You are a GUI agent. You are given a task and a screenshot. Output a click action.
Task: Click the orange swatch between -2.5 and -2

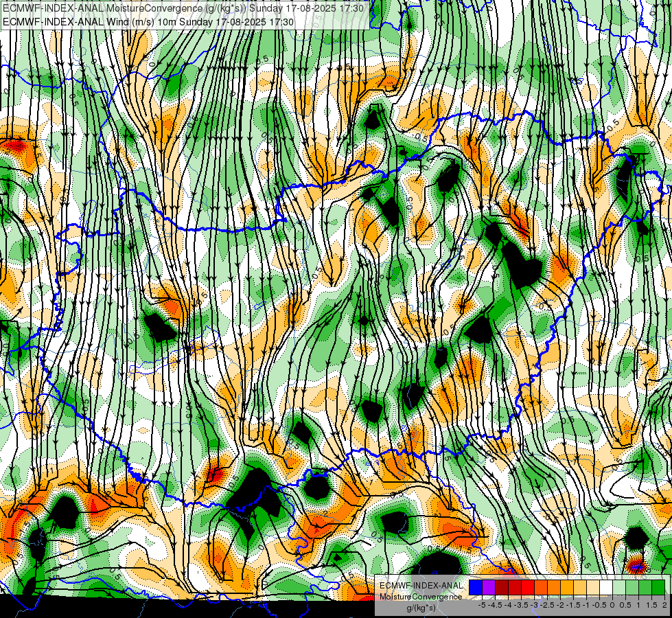coord(554,588)
